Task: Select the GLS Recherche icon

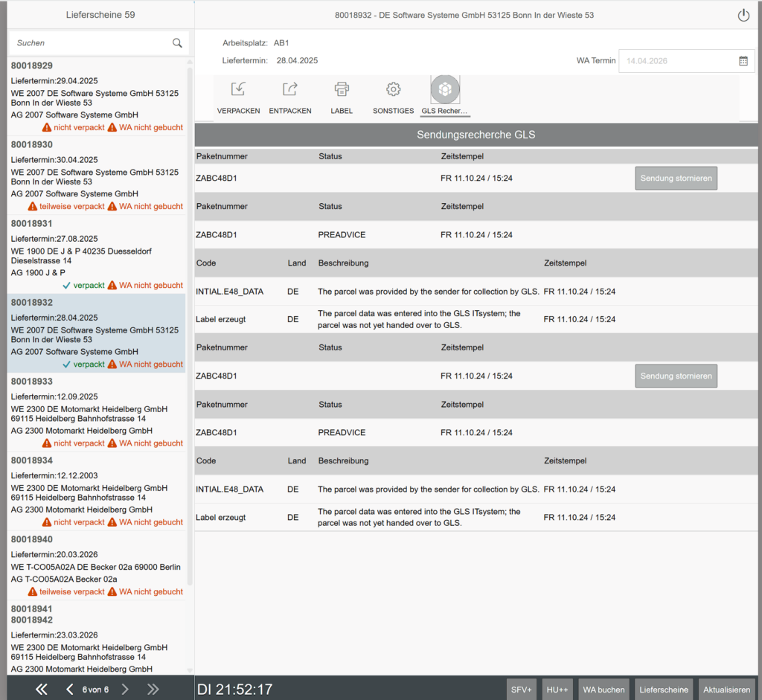Action: click(x=445, y=90)
